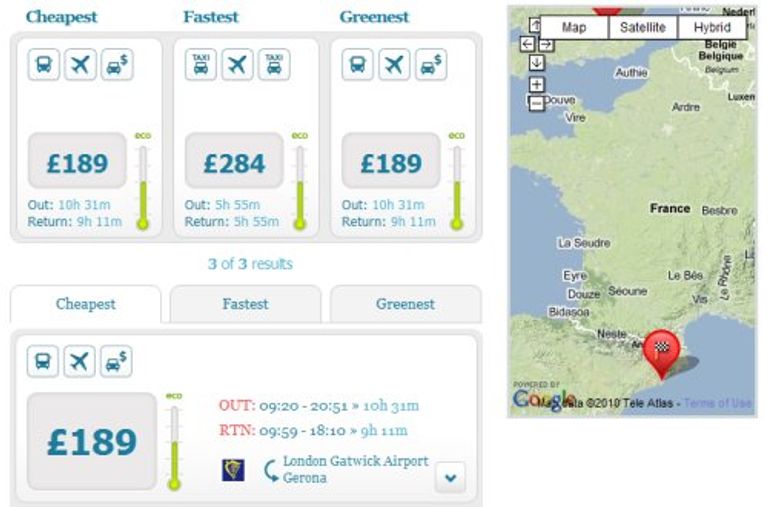Pan the map down with the arrow button
This screenshot has width=768, height=507.
pos(536,63)
